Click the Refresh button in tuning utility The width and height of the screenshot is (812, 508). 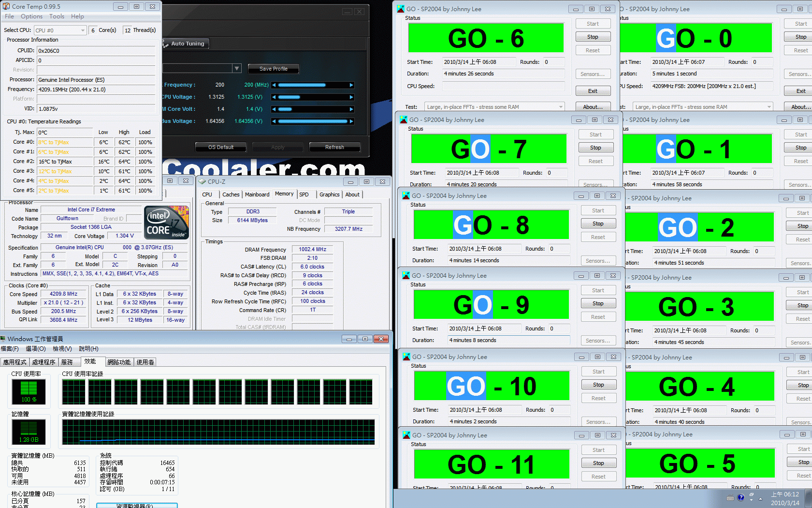pyautogui.click(x=334, y=147)
